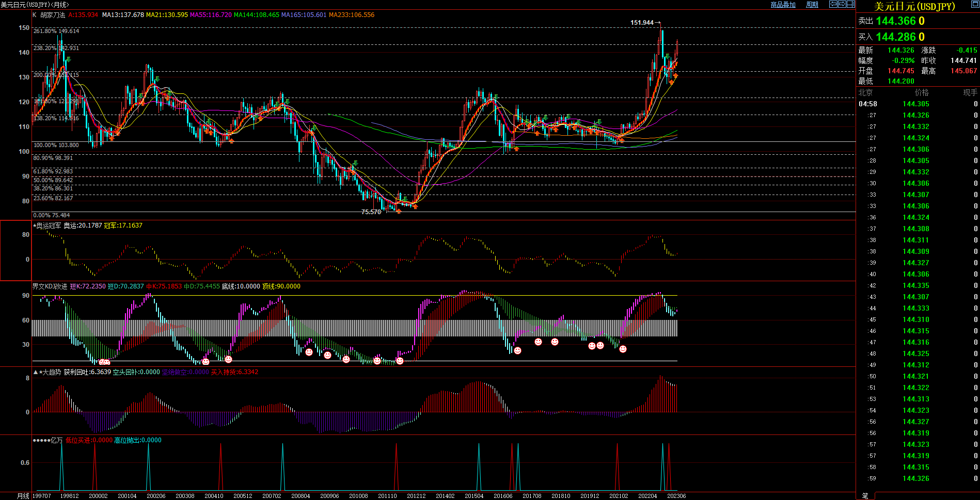Click the 亿万 indicator title
This screenshot has height=500, width=980.
click(x=56, y=440)
